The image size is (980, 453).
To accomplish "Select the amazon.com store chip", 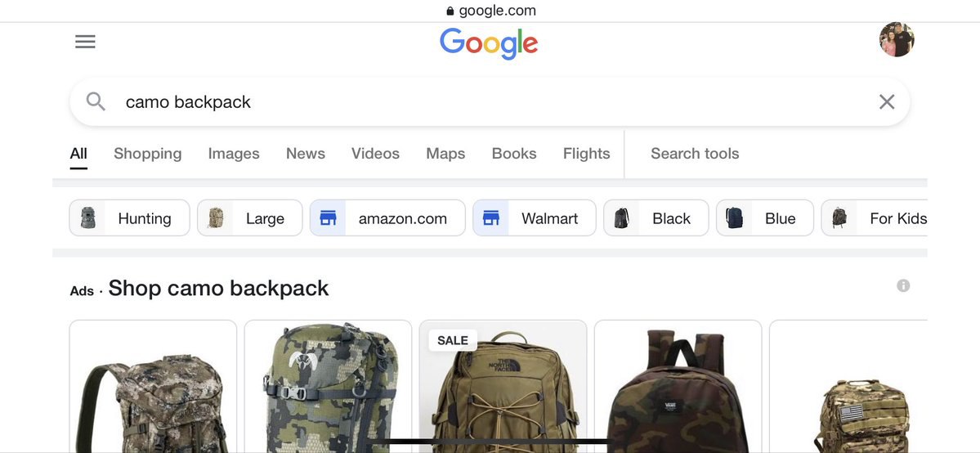I will (387, 218).
